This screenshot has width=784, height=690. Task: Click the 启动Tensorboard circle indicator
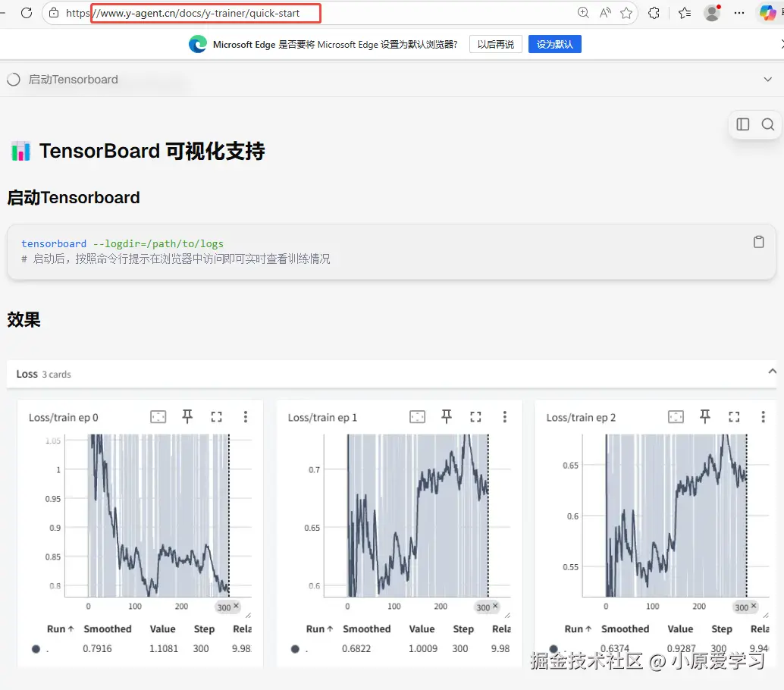tap(14, 80)
